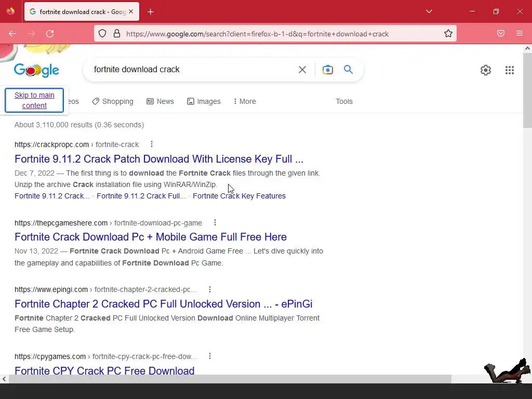Bookmark this page with star
The height and width of the screenshot is (399, 532).
pyautogui.click(x=448, y=33)
